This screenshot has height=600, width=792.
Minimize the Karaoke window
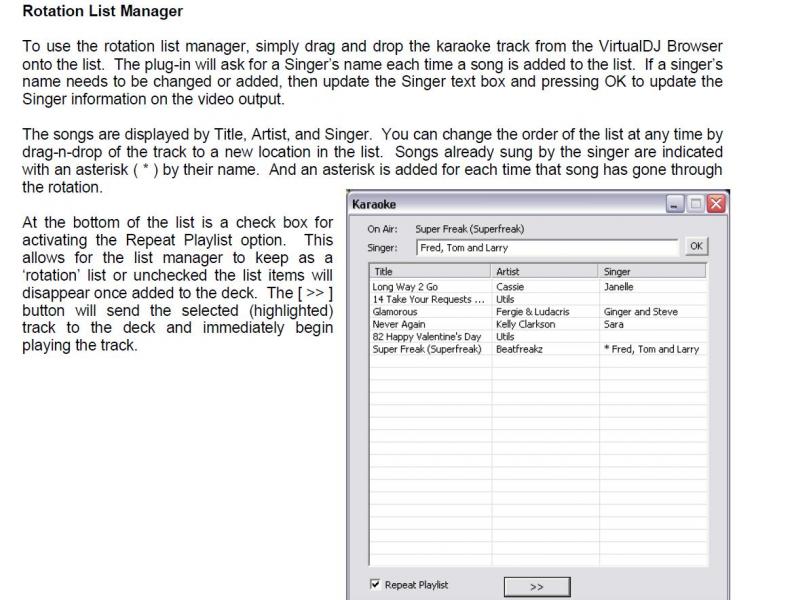coord(676,204)
